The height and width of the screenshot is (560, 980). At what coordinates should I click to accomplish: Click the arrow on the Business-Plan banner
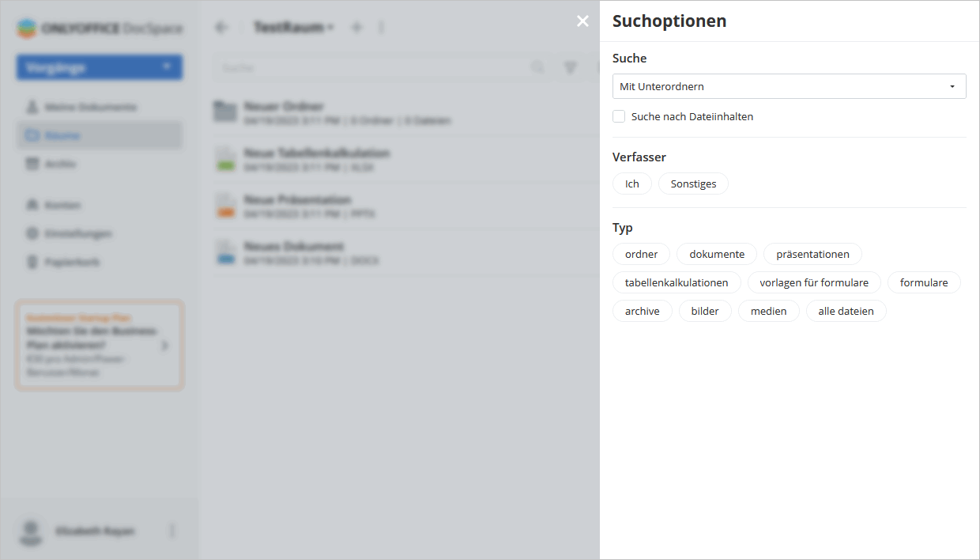tap(164, 346)
